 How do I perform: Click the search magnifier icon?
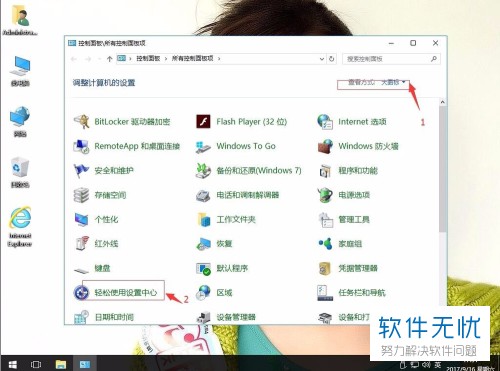point(434,59)
